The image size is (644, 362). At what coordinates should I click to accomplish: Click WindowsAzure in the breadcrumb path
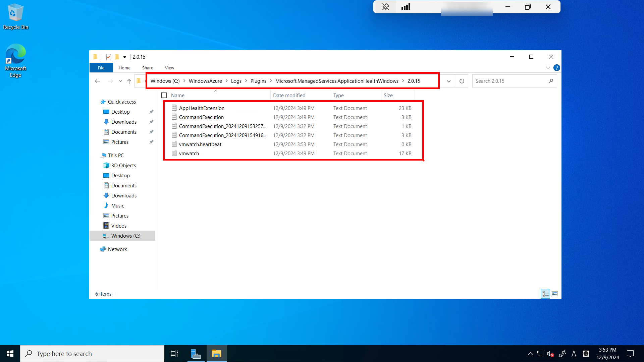click(205, 81)
